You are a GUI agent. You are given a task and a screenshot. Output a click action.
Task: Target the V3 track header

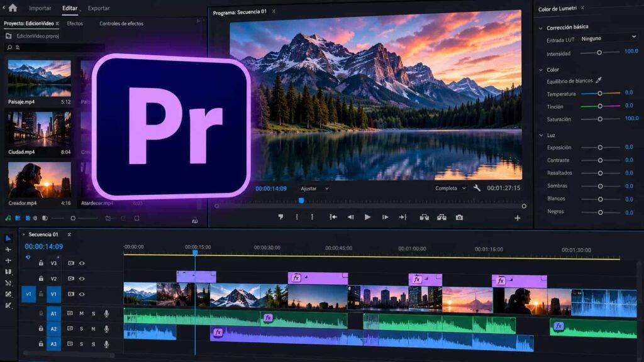(x=53, y=263)
